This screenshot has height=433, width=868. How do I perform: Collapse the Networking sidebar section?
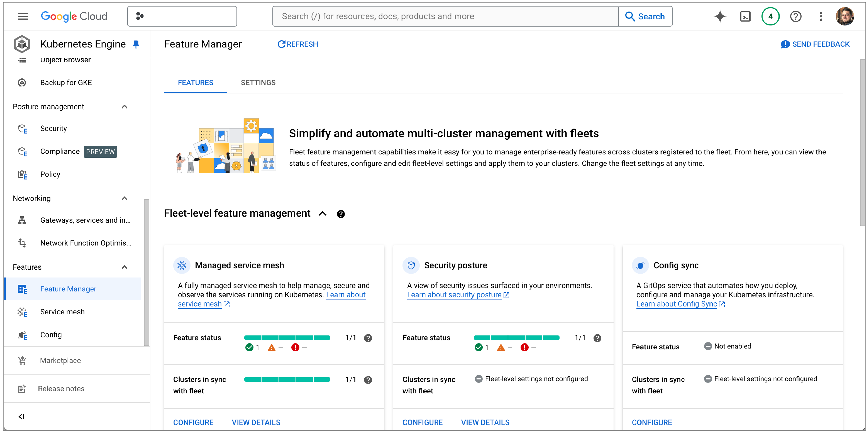pos(124,199)
